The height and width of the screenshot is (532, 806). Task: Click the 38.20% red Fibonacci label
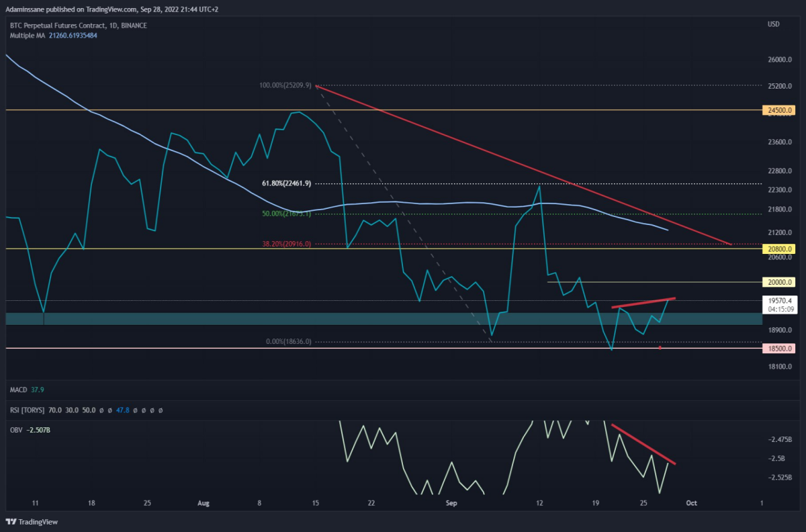click(287, 244)
